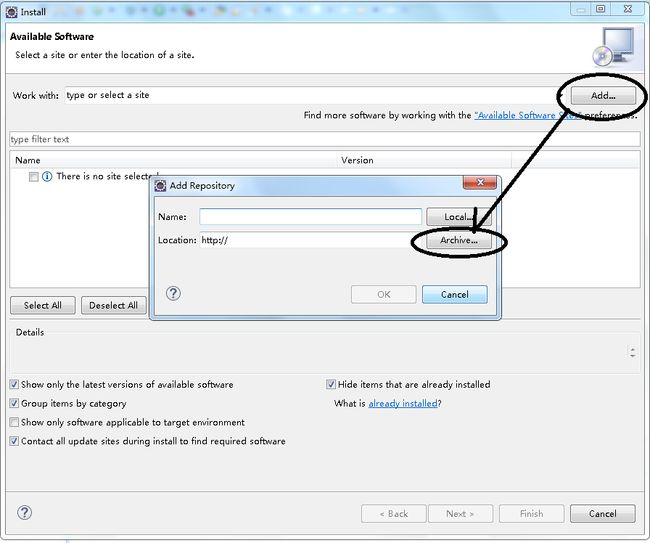Click the Version column header
This screenshot has height=543, width=650.
click(x=424, y=160)
